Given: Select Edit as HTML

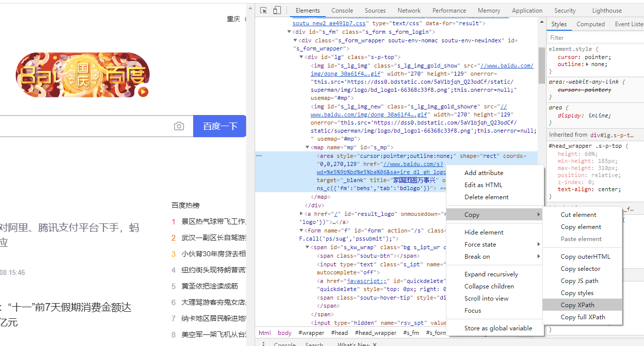Looking at the screenshot, I should 494,185.
